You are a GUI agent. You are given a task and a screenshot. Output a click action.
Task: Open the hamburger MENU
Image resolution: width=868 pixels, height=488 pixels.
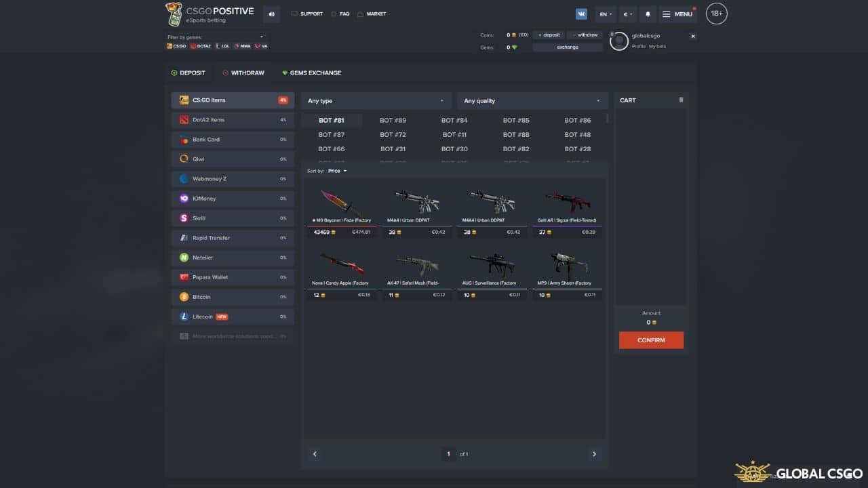pyautogui.click(x=677, y=14)
